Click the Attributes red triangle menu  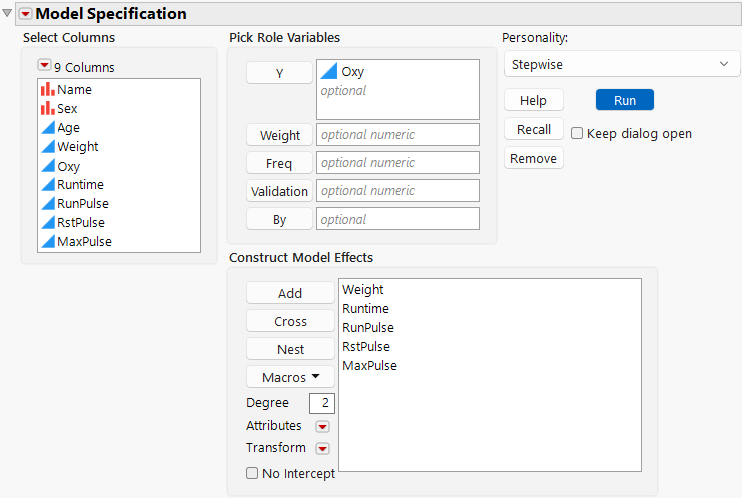tap(322, 426)
